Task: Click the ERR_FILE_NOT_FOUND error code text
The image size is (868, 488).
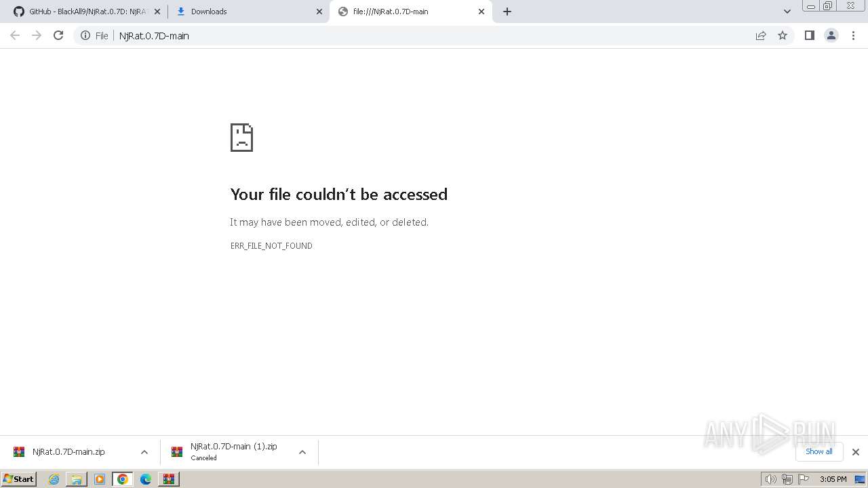Action: click(x=271, y=246)
